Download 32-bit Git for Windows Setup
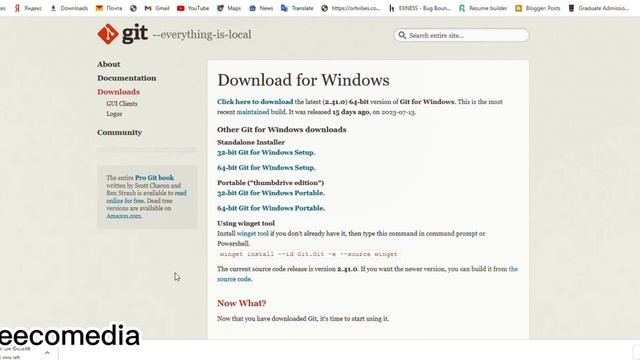 tap(266, 152)
